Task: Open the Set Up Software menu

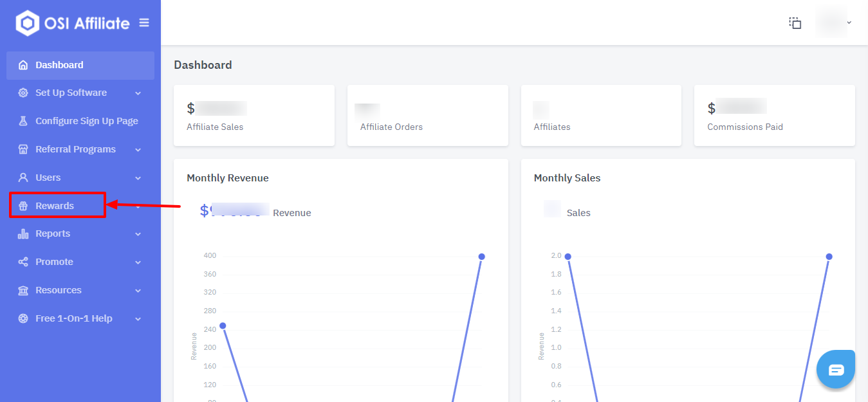Action: (80, 93)
